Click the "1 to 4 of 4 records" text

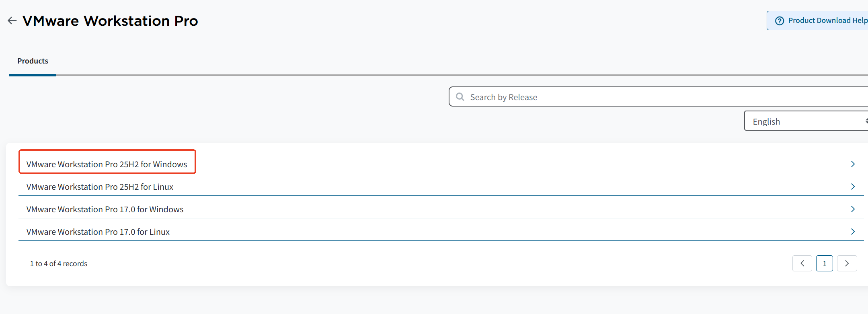(59, 264)
